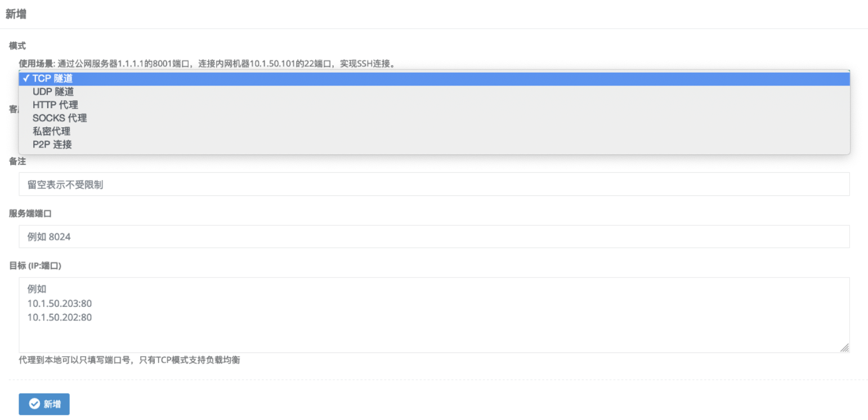This screenshot has height=420, width=868.
Task: Click inside the 目标 (IP:端口) textarea
Action: pos(434,315)
